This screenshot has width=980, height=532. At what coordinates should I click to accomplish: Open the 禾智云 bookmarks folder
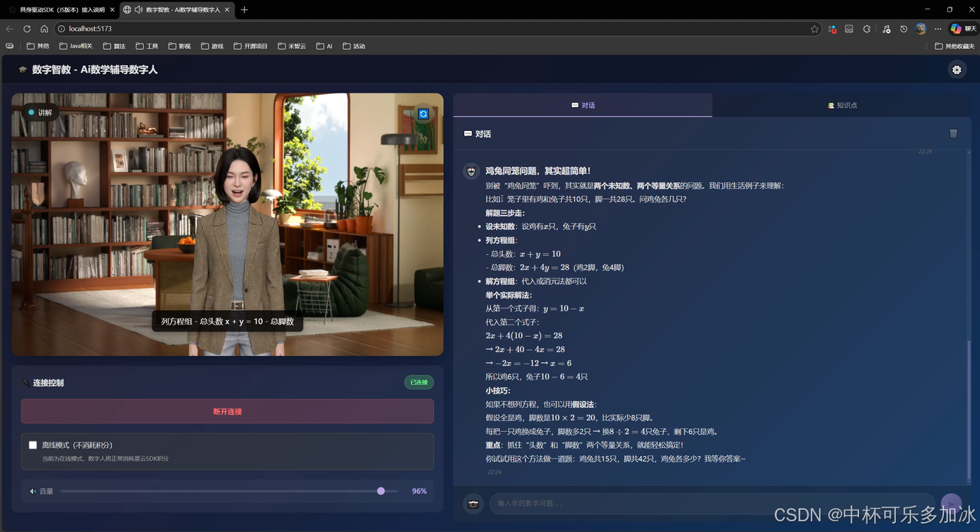pos(292,46)
